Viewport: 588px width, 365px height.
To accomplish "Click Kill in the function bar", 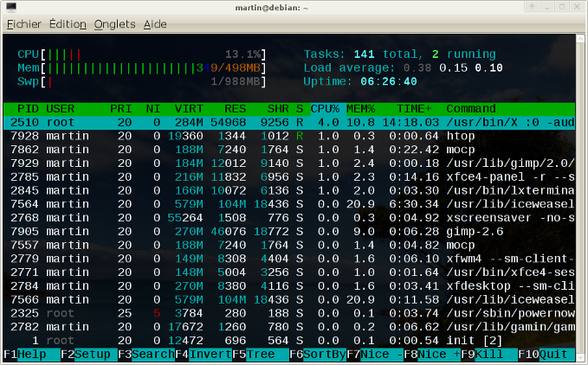I will coord(489,354).
